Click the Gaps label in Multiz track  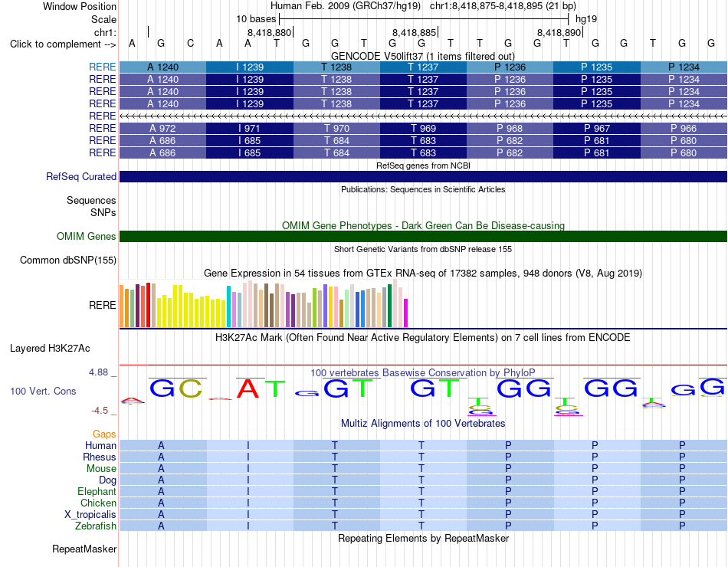pos(104,434)
